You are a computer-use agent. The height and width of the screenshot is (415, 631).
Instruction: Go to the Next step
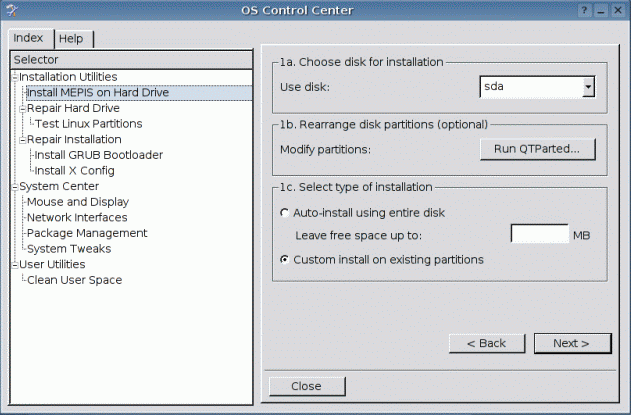[x=572, y=343]
